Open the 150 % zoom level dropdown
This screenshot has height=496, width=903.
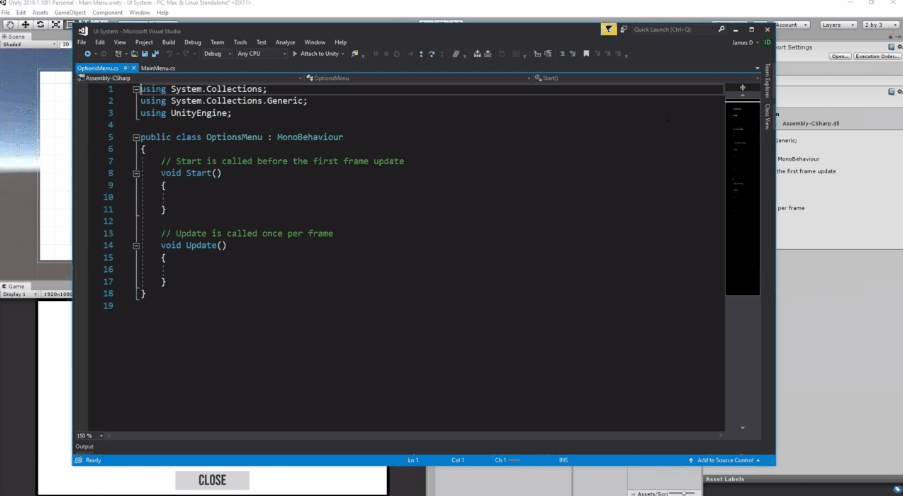tap(89, 436)
